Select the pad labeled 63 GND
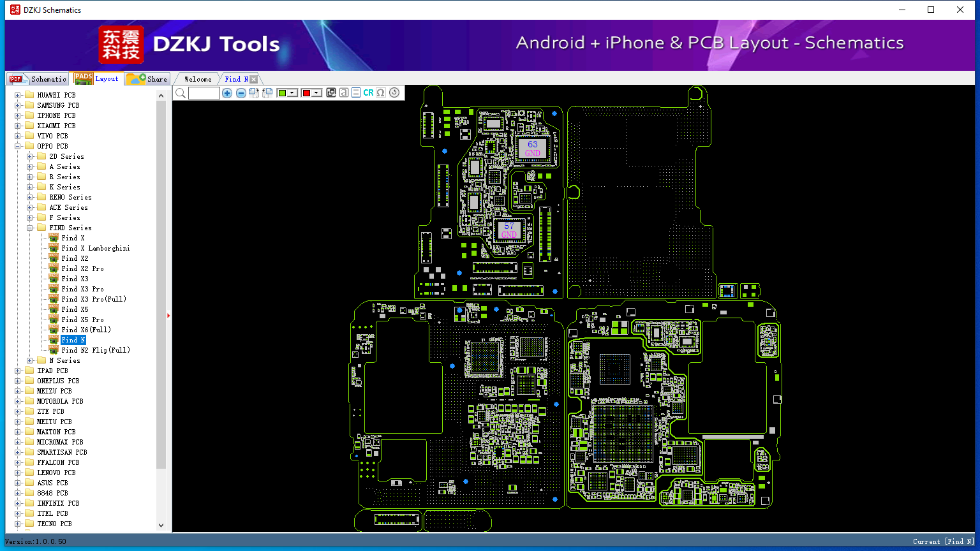This screenshot has width=980, height=551. pyautogui.click(x=533, y=149)
